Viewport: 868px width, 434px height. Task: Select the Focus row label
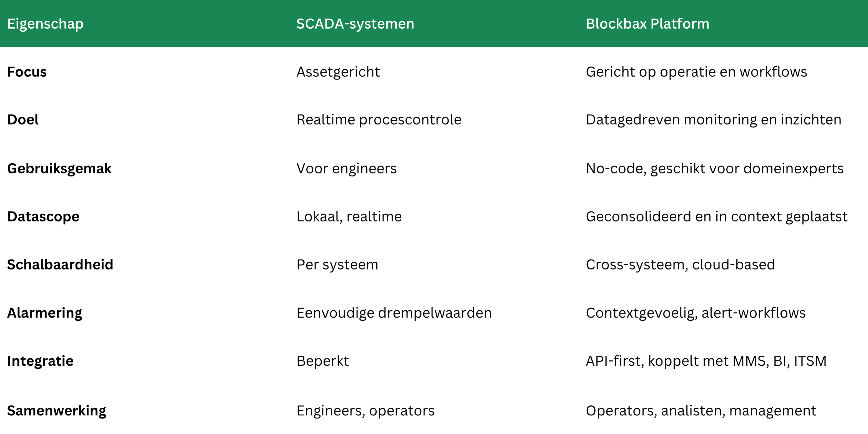point(27,72)
